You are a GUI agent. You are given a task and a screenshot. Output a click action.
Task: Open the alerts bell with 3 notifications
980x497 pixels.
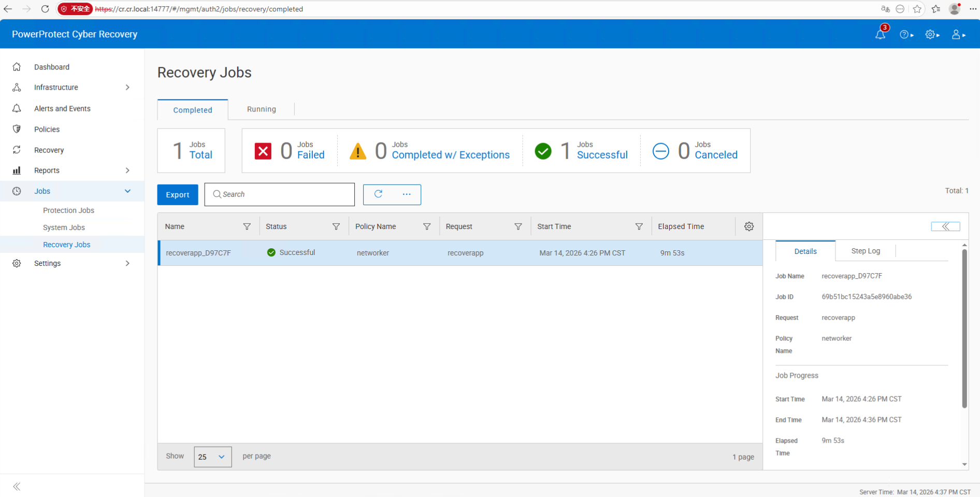[881, 34]
